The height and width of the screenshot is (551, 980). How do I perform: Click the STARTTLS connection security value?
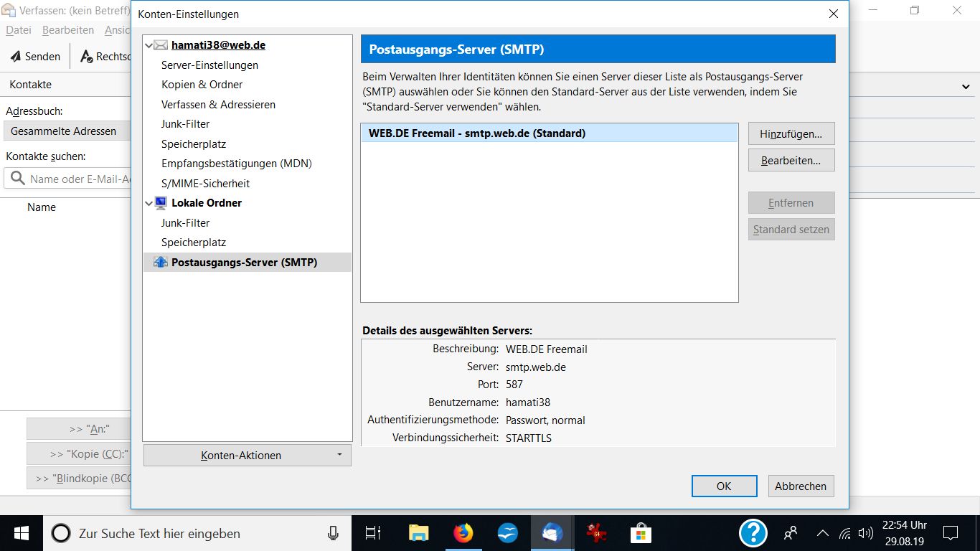click(529, 438)
